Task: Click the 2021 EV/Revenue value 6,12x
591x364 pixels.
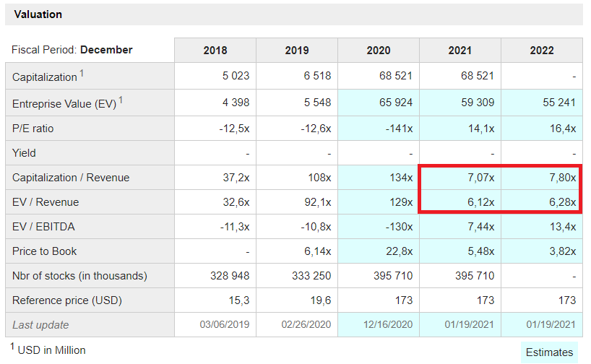Action: [x=481, y=202]
